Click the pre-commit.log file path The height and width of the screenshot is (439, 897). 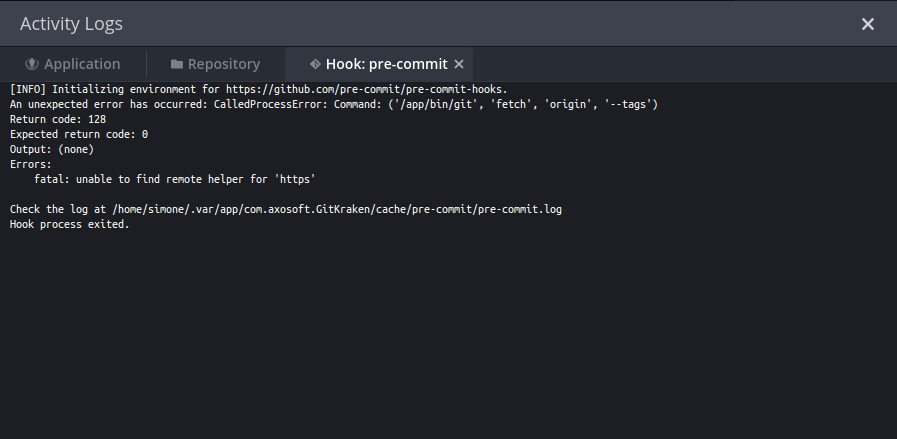337,209
